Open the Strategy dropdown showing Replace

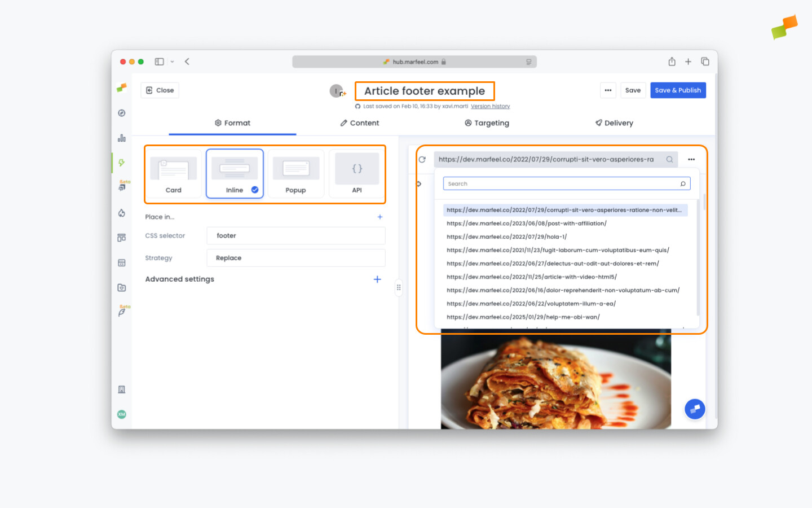(295, 258)
